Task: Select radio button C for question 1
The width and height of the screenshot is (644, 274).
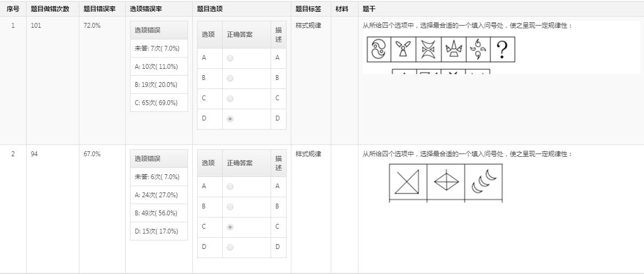Action: click(230, 99)
